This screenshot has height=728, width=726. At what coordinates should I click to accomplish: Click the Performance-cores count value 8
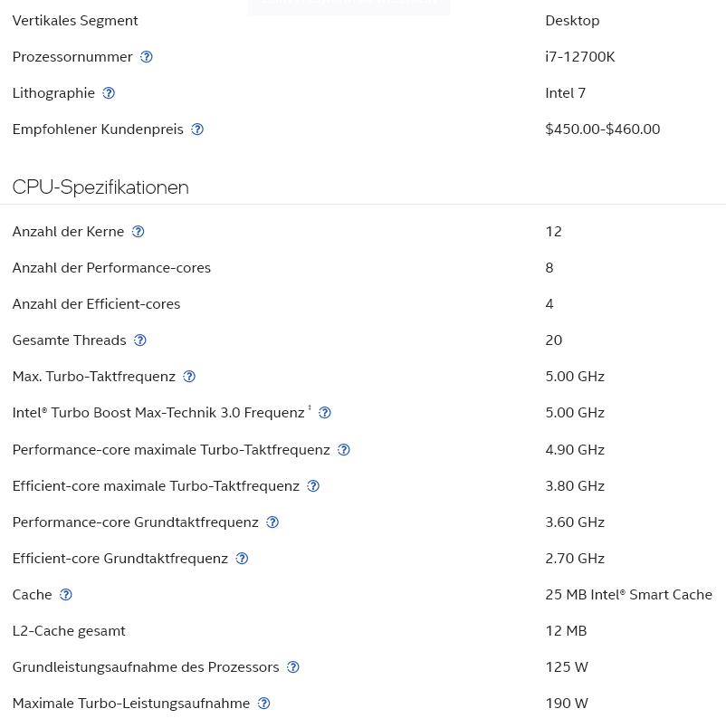point(549,268)
